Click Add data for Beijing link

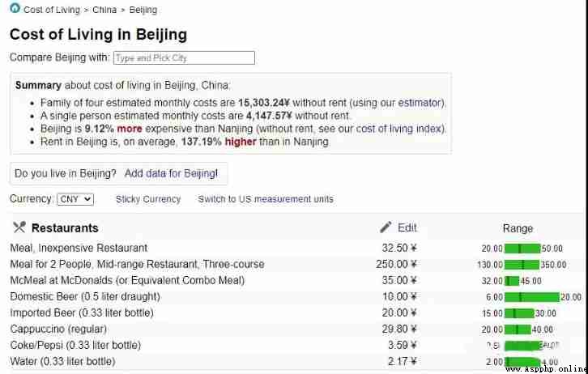(x=171, y=173)
